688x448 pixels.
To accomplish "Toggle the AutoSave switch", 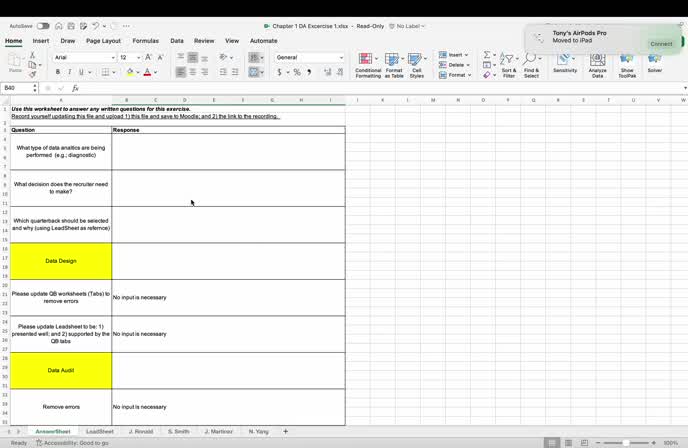I will pyautogui.click(x=43, y=26).
